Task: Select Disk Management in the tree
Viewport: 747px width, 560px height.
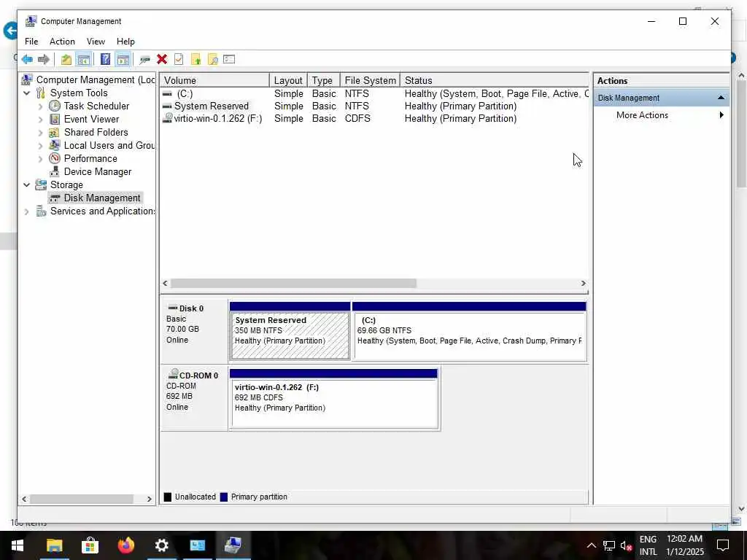Action: (x=102, y=198)
